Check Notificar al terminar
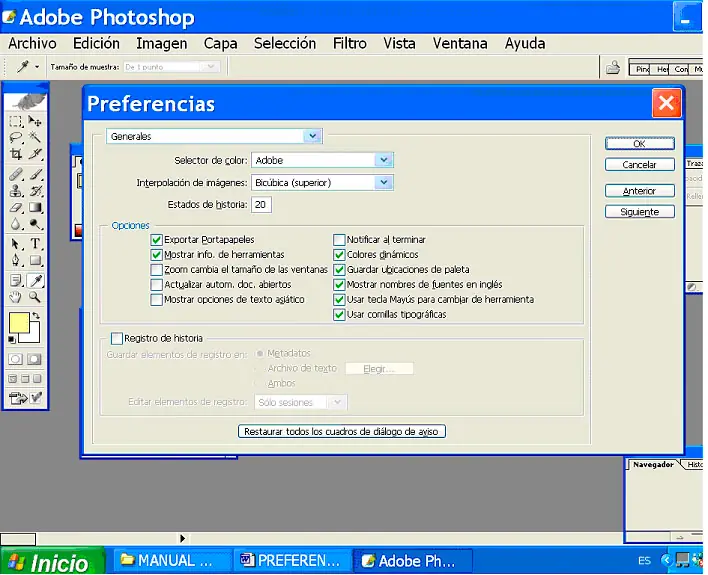Screen dimensions: 708x575 pyautogui.click(x=339, y=239)
